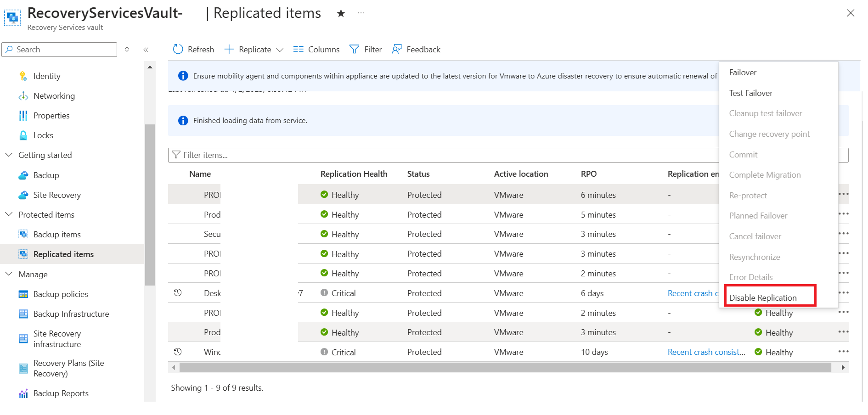Click the Site Recovery cloud icon
The image size is (868, 415).
click(23, 195)
